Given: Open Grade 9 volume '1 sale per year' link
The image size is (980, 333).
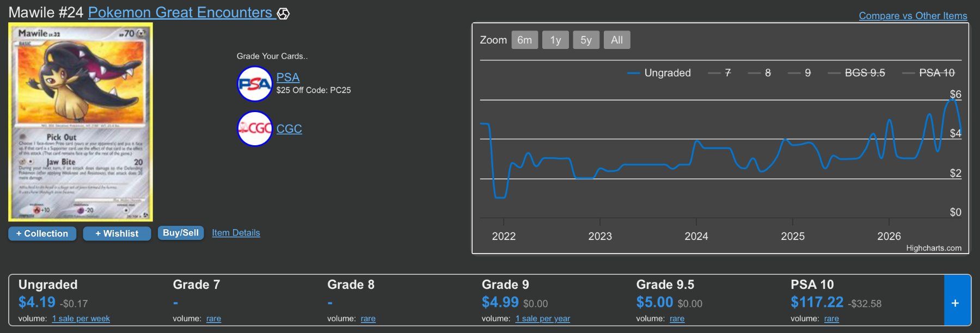Looking at the screenshot, I should (x=543, y=318).
